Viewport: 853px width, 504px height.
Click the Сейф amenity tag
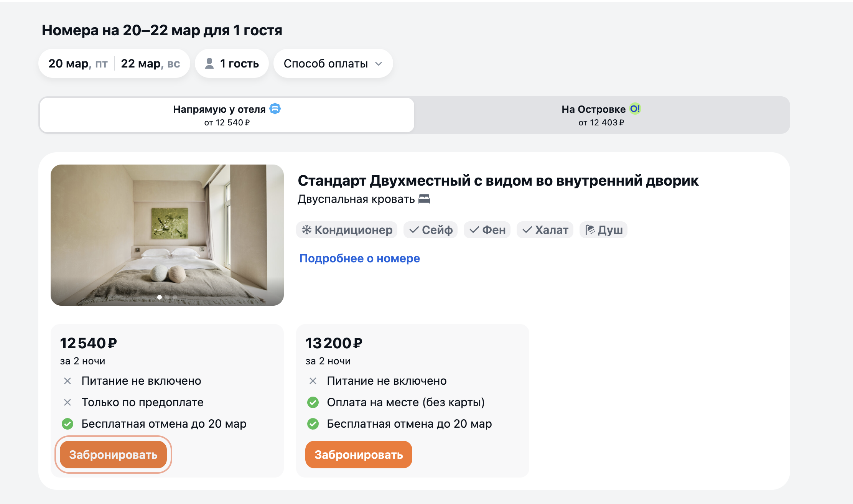(x=431, y=230)
